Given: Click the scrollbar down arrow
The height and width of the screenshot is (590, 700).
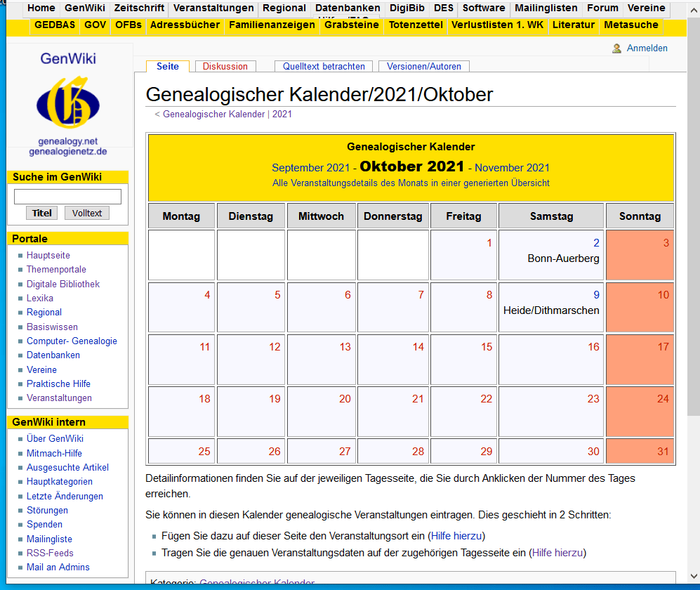Looking at the screenshot, I should (x=693, y=576).
